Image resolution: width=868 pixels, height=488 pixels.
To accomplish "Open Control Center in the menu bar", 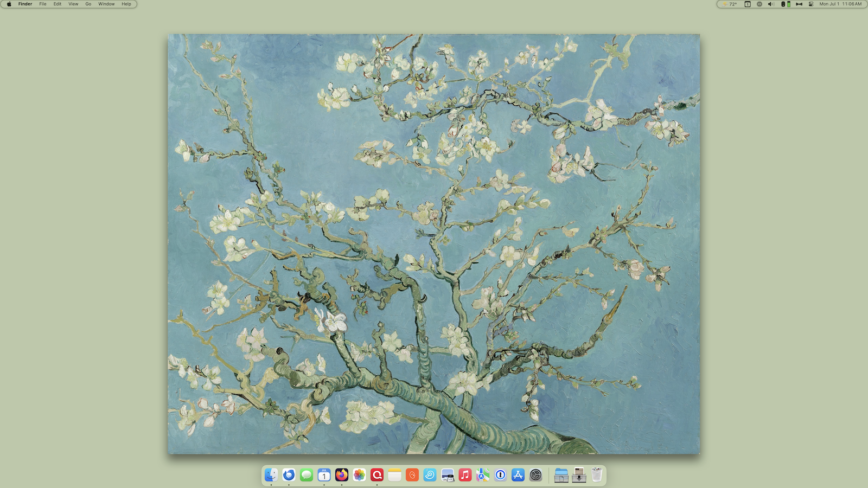I will [811, 4].
